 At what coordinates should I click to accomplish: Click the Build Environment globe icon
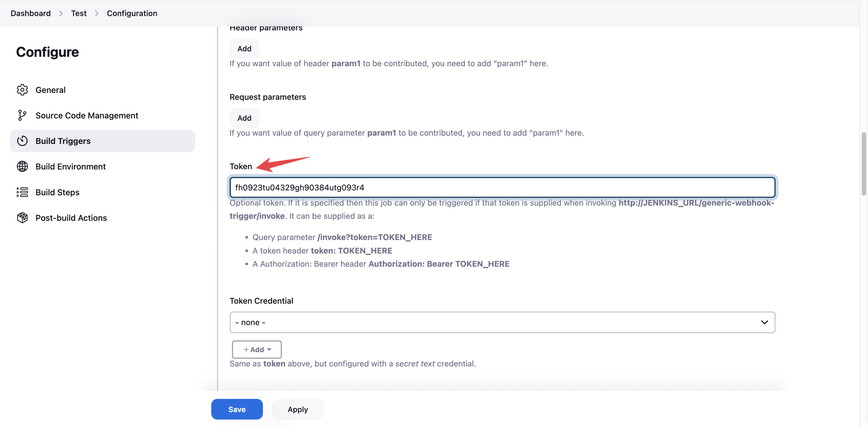click(x=22, y=166)
